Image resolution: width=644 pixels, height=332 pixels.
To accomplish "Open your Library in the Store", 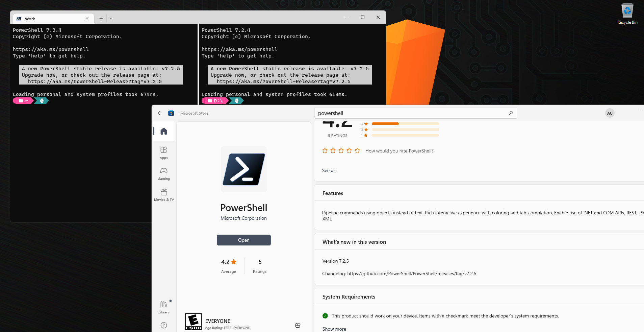I will click(163, 305).
